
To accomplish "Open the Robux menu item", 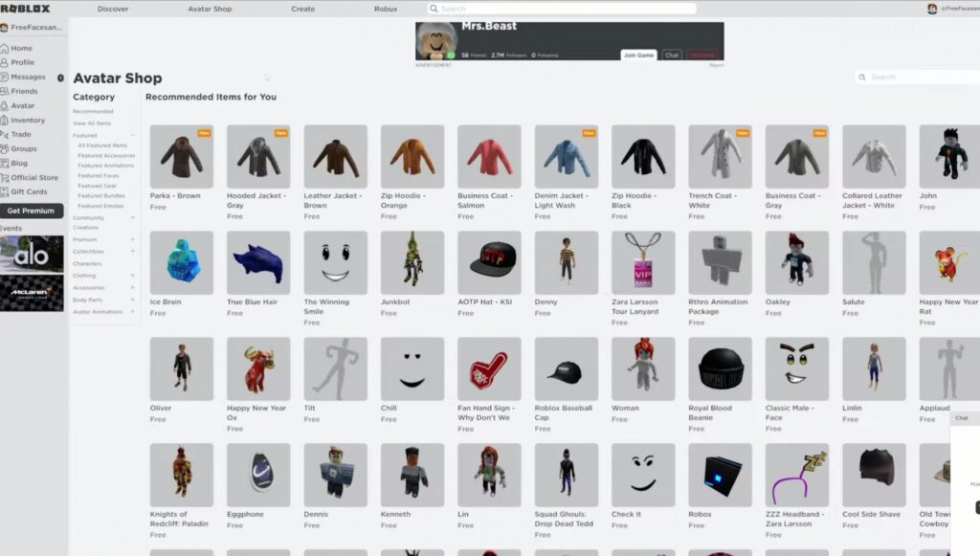I will [x=386, y=9].
